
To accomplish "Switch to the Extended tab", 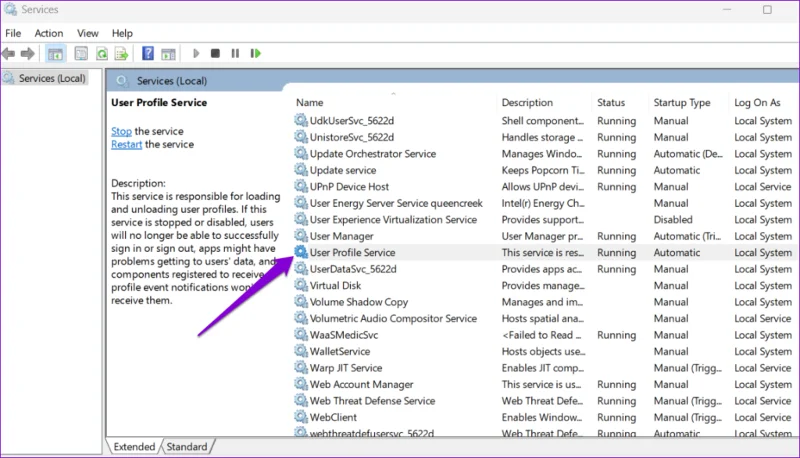I will point(134,447).
